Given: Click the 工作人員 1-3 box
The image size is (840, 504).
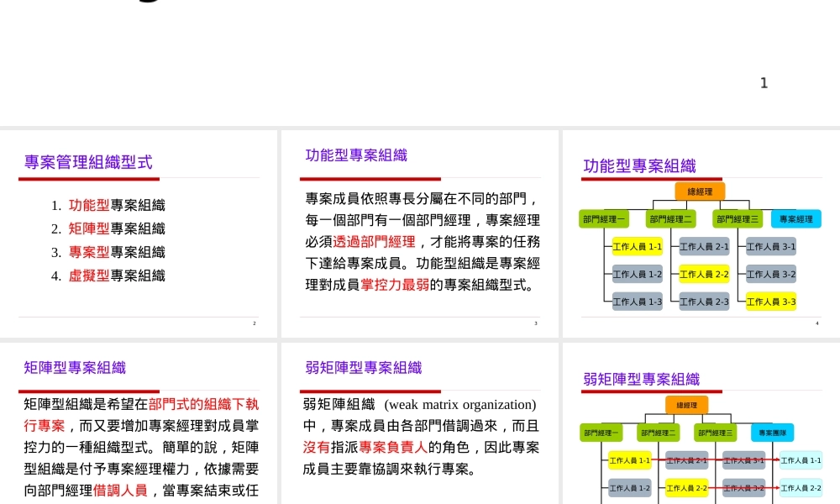Looking at the screenshot, I should [638, 302].
